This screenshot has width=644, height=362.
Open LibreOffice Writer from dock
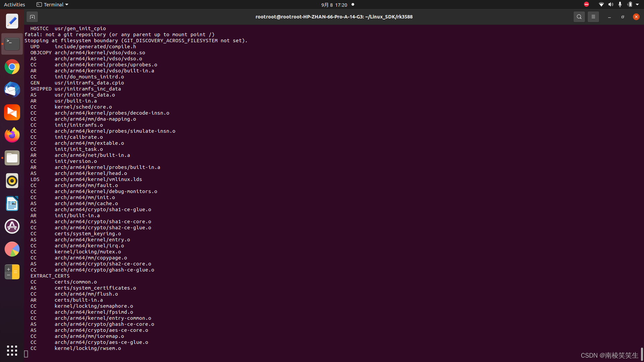point(12,203)
